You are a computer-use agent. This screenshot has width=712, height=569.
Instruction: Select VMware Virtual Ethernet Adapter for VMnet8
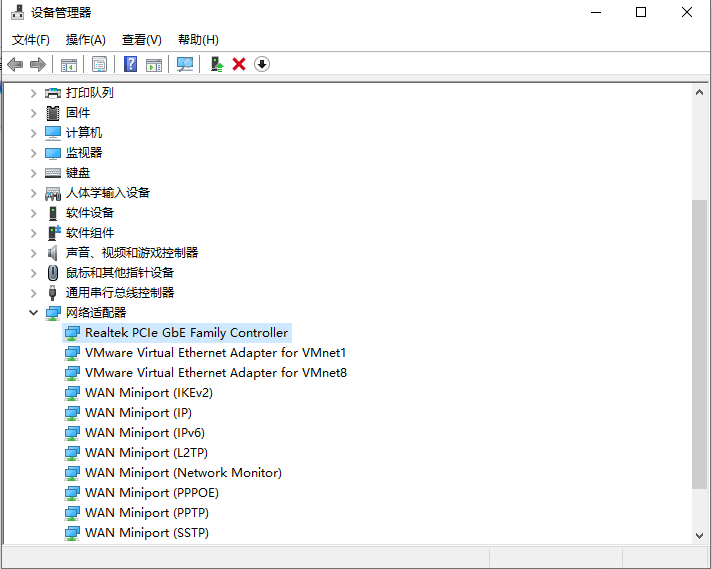pos(215,373)
